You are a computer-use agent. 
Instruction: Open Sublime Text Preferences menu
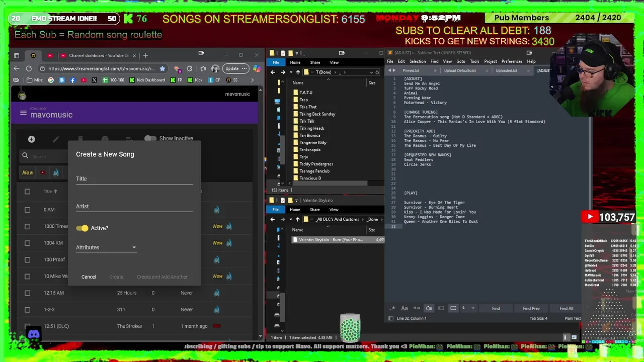[512, 61]
